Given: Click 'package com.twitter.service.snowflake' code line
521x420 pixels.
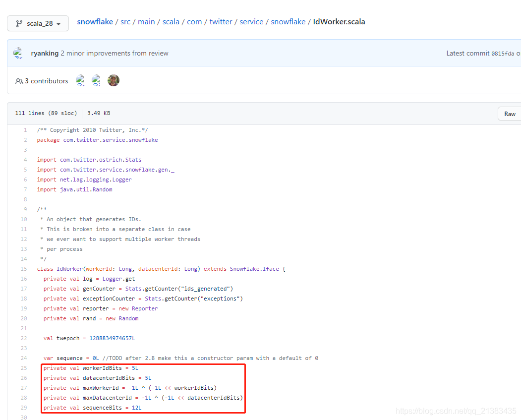Looking at the screenshot, I should click(x=97, y=140).
